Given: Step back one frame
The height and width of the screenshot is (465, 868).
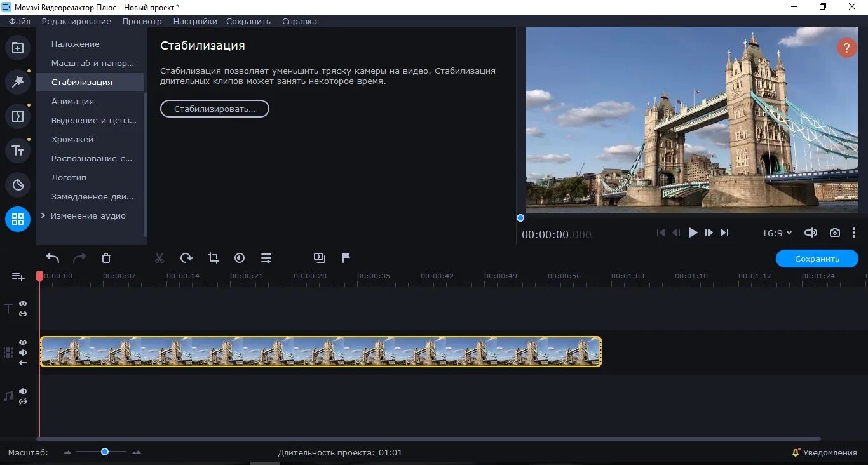Looking at the screenshot, I should pyautogui.click(x=677, y=233).
